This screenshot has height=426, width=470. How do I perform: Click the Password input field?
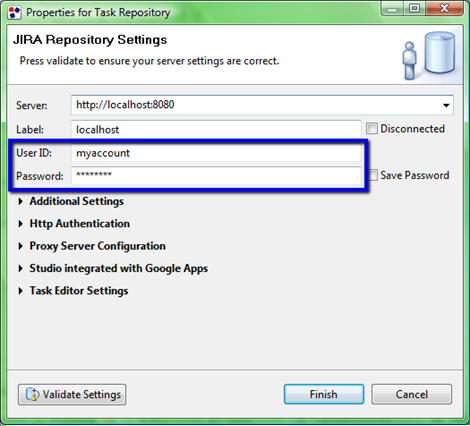[x=216, y=176]
